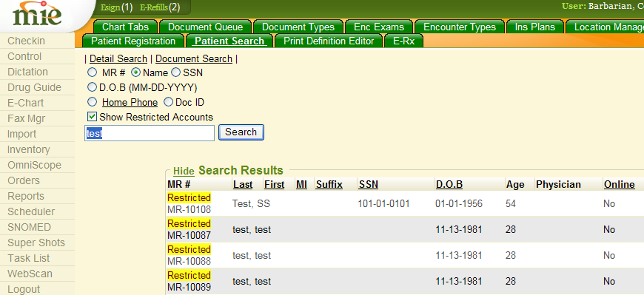
Task: Switch to the Enc Exams tab
Action: 379,27
